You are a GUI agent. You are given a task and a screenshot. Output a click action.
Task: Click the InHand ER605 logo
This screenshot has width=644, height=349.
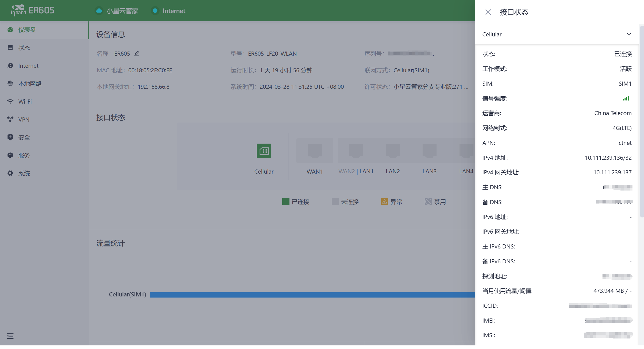[x=33, y=10]
